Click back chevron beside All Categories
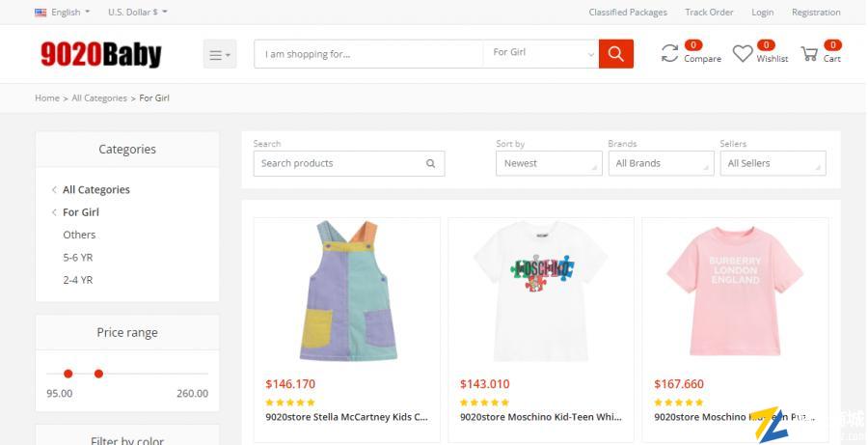This screenshot has width=868, height=445. (x=54, y=189)
